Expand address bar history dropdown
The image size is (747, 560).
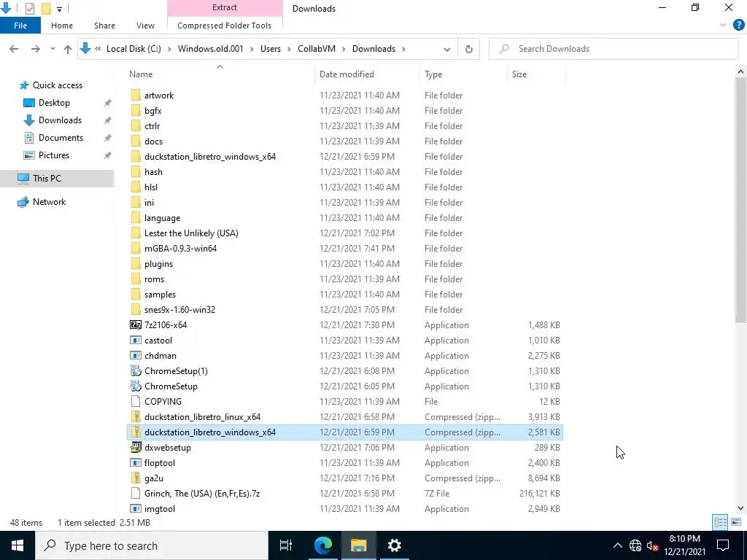[447, 49]
